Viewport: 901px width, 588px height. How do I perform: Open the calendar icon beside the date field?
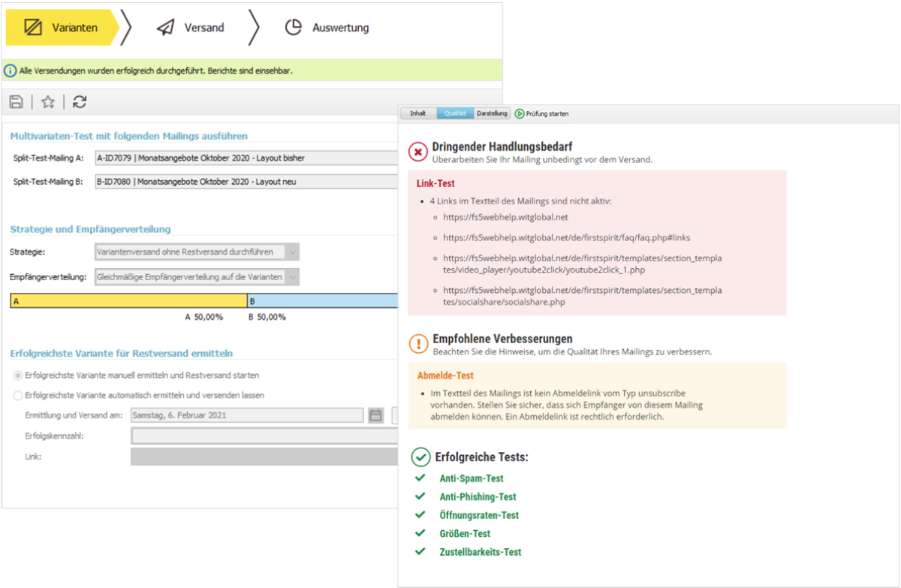(x=375, y=415)
